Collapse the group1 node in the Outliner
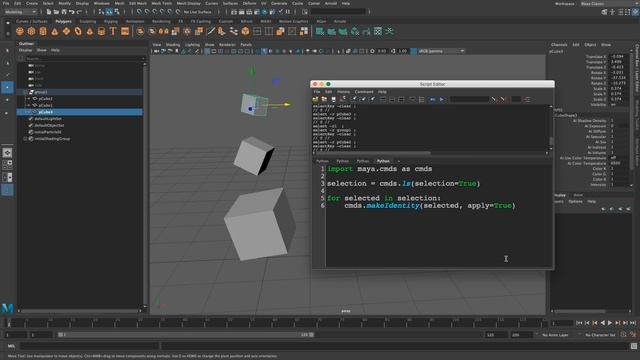Screen dimensions: 640x360 click(x=25, y=92)
